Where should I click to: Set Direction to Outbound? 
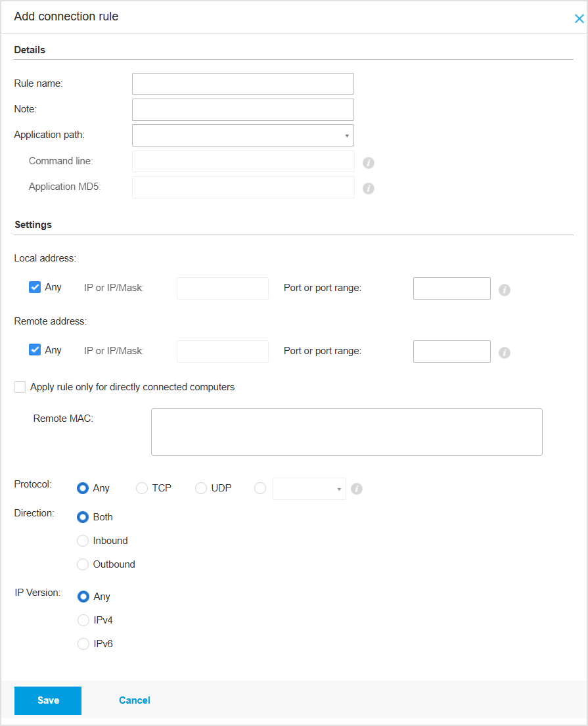pyautogui.click(x=83, y=564)
